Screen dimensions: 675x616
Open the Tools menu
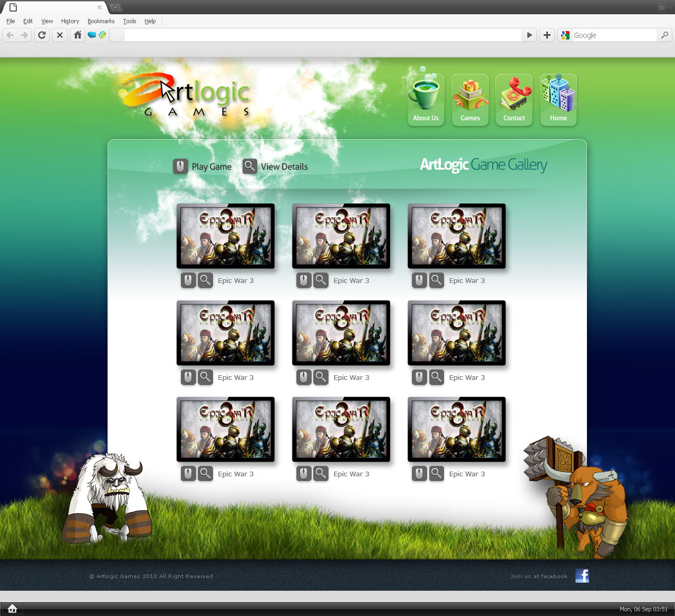[x=130, y=21]
